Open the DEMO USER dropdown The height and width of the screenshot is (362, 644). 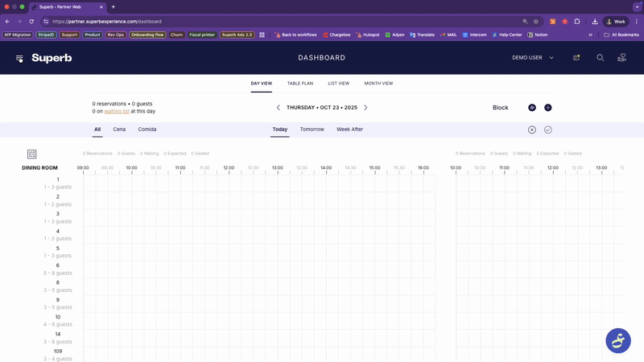[533, 58]
